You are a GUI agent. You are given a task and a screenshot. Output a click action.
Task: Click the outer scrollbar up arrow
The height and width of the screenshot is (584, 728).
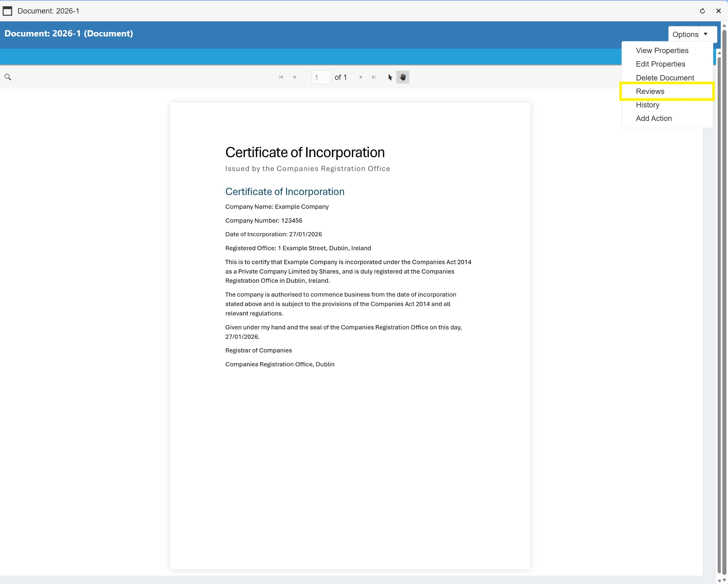(x=725, y=25)
